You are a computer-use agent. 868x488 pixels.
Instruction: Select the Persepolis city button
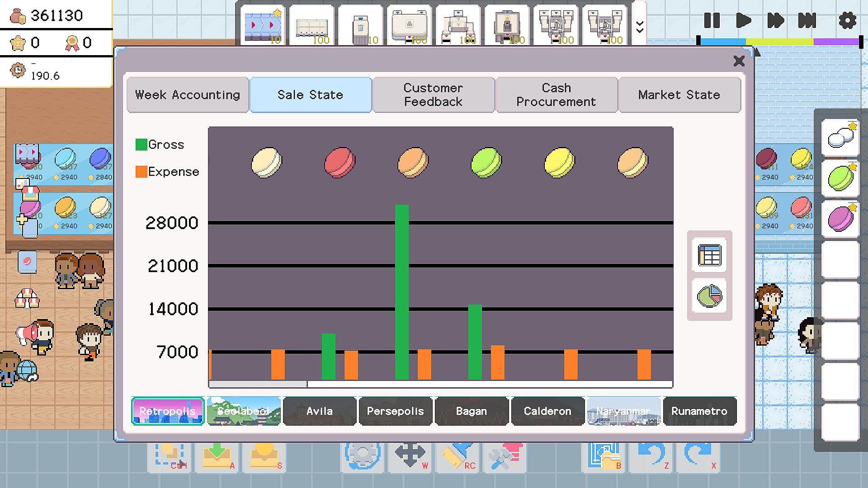pos(395,411)
